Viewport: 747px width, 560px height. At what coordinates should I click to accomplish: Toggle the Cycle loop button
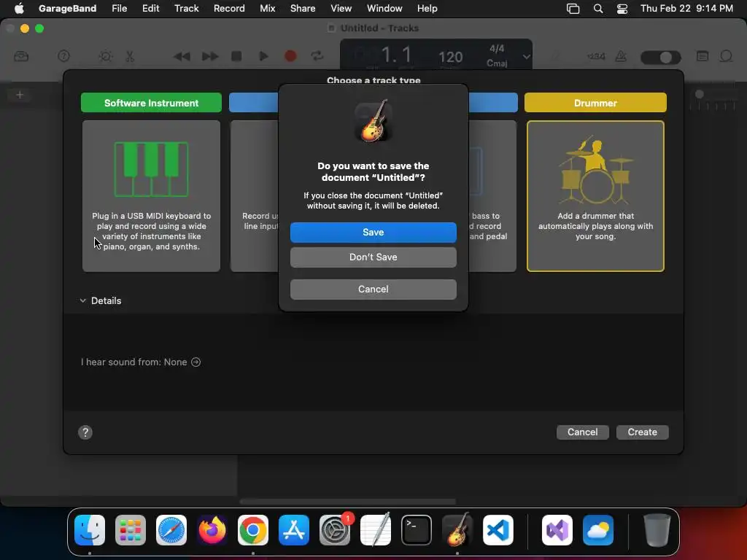coord(317,56)
